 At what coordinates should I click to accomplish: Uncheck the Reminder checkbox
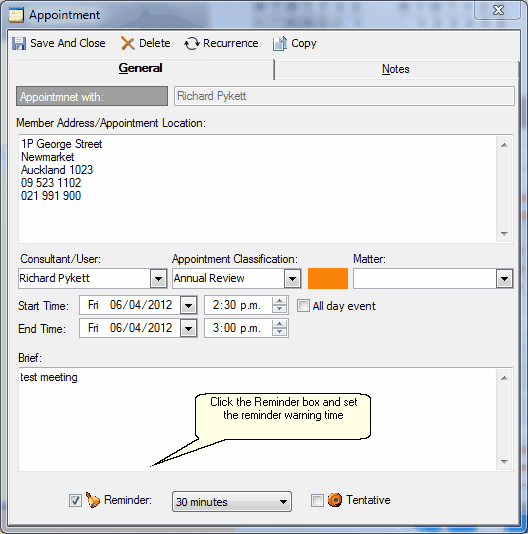pyautogui.click(x=75, y=500)
